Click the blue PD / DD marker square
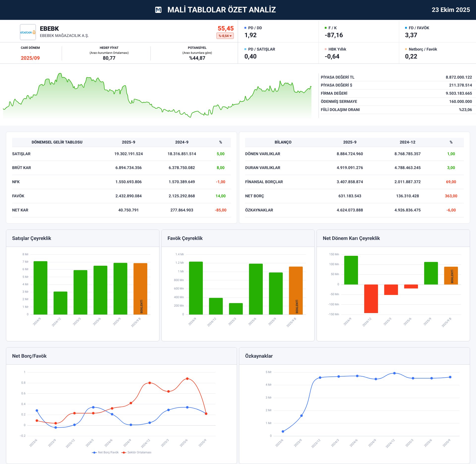Screen dimensions: 476x464 pos(245,28)
